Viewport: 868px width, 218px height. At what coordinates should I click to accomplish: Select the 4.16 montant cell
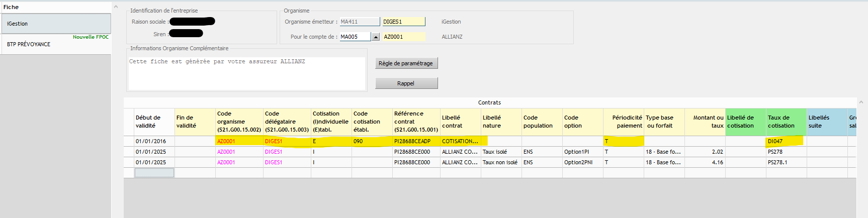(x=705, y=162)
